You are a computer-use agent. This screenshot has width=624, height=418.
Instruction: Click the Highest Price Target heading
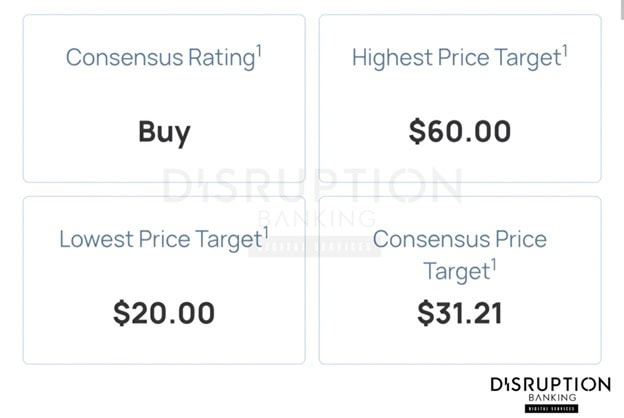[455, 57]
